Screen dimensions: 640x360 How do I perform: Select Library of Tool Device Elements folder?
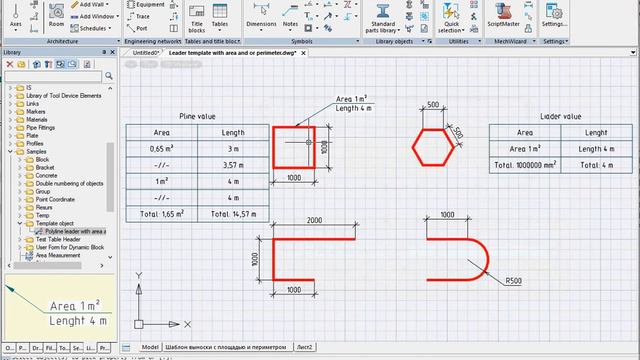click(64, 96)
